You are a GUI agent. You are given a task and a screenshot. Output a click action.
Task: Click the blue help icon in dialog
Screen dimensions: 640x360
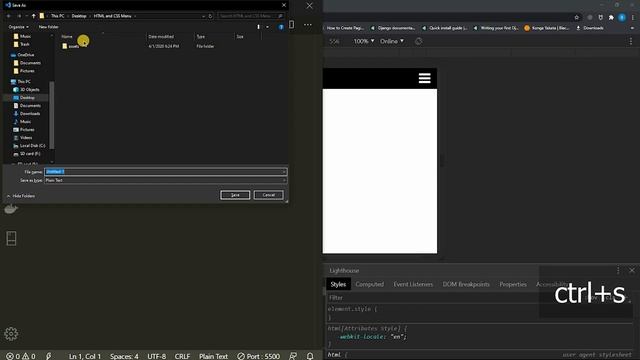pos(281,27)
